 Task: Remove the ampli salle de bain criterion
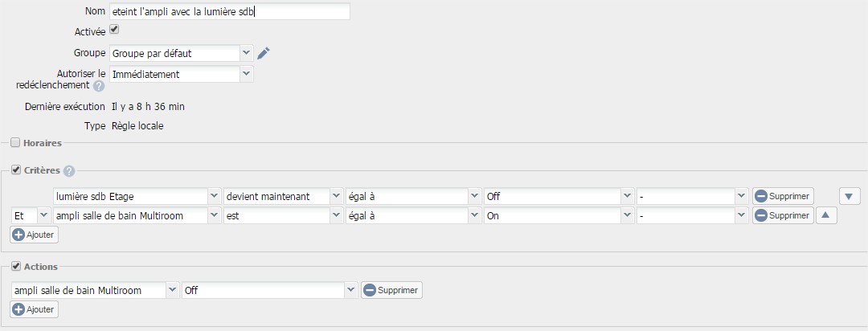(x=783, y=215)
